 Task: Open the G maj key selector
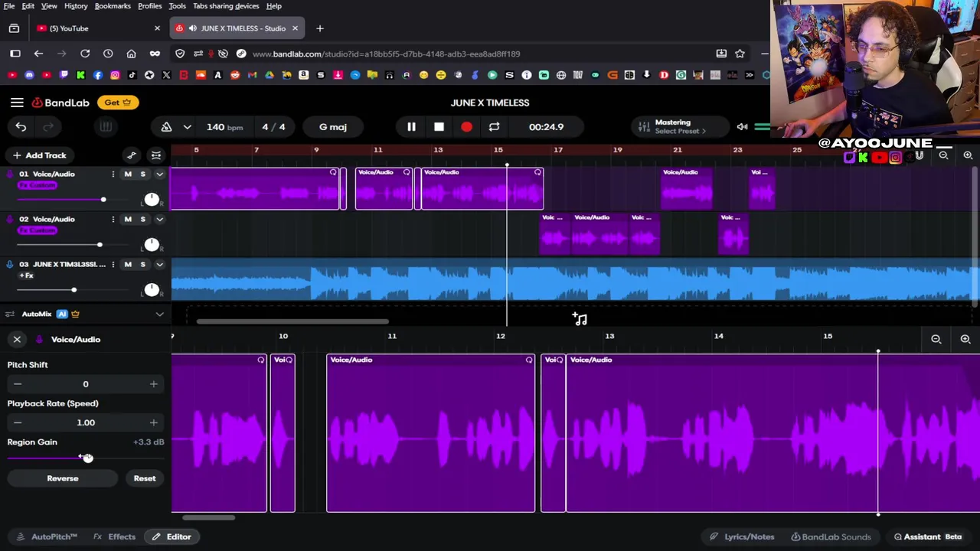(x=333, y=127)
